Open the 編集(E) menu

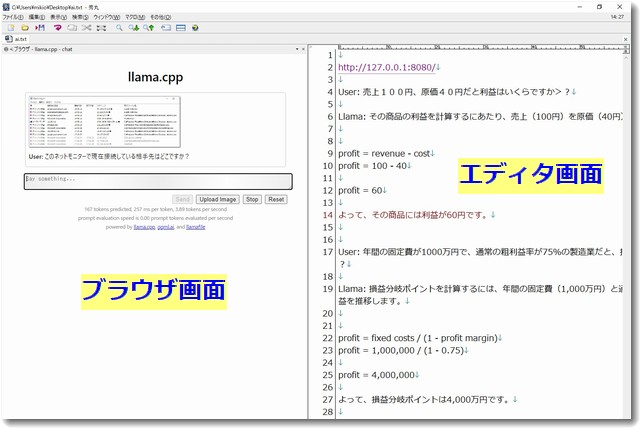(37, 17)
